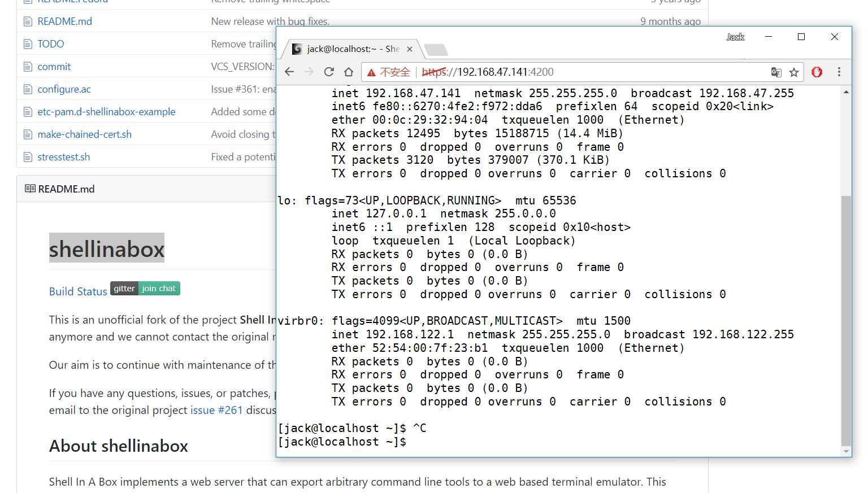Open the 'VCS_VERSION:' commit message
The image size is (868, 493).
point(243,67)
